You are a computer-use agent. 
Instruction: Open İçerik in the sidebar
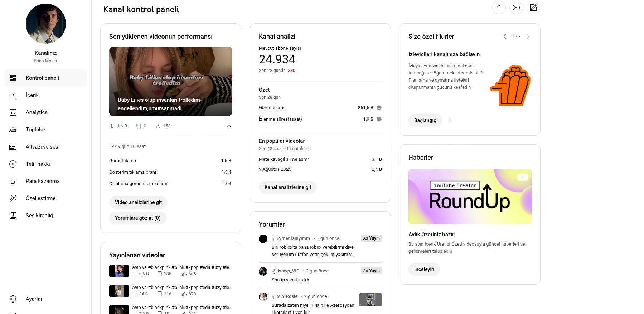(45, 95)
